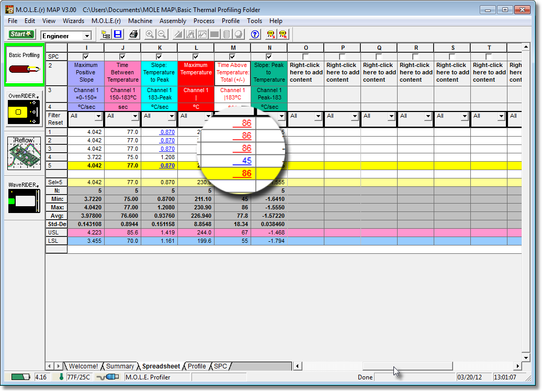542x392 pixels.
Task: Select the WaveRIDER sidebar icon
Action: pyautogui.click(x=24, y=198)
